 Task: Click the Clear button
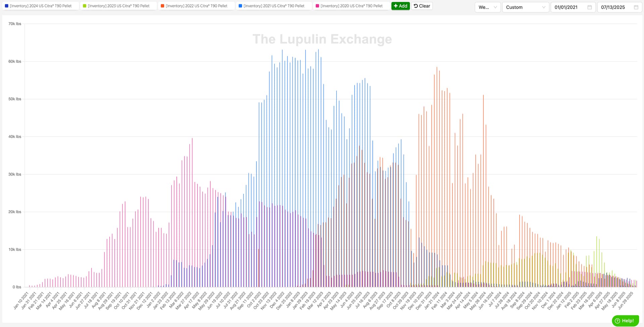(x=422, y=6)
